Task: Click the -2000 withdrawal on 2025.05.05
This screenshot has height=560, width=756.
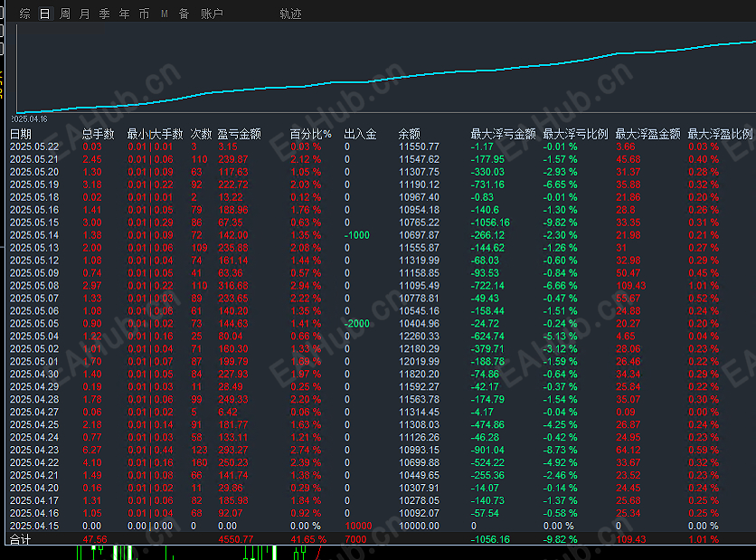Action: point(357,324)
